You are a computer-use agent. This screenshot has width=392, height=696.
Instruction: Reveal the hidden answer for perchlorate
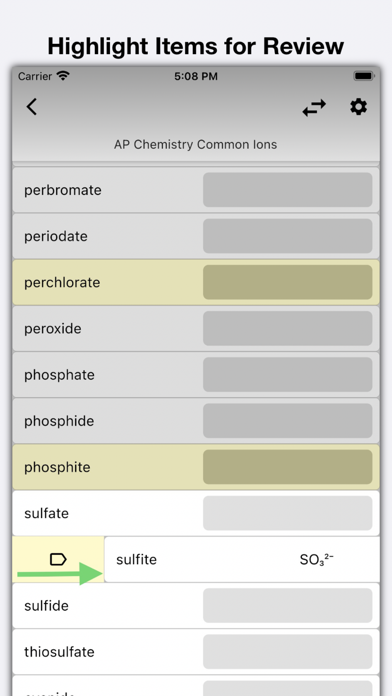pyautogui.click(x=288, y=282)
